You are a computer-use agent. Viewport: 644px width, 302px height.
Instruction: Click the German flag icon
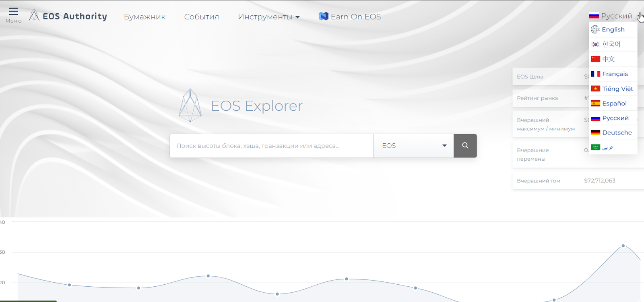(596, 132)
